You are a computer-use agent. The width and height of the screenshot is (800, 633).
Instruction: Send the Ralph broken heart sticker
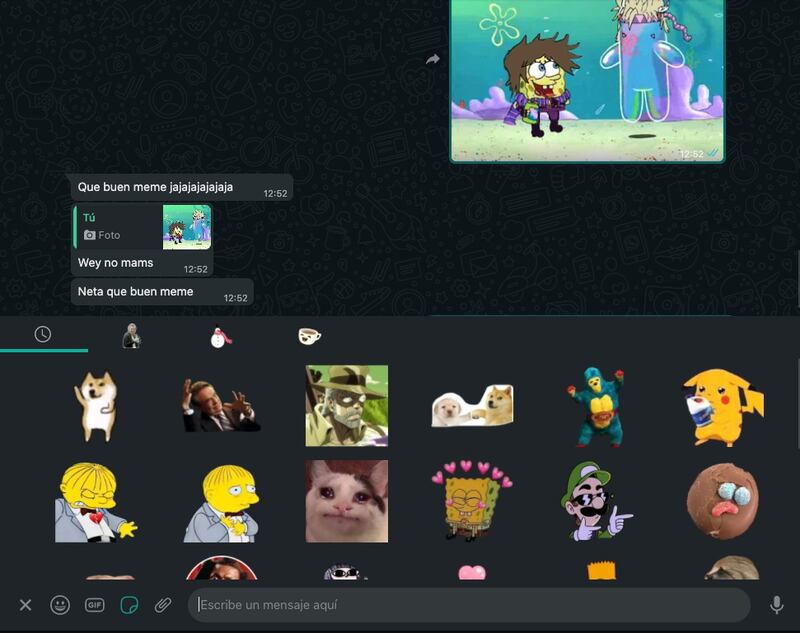(96, 502)
